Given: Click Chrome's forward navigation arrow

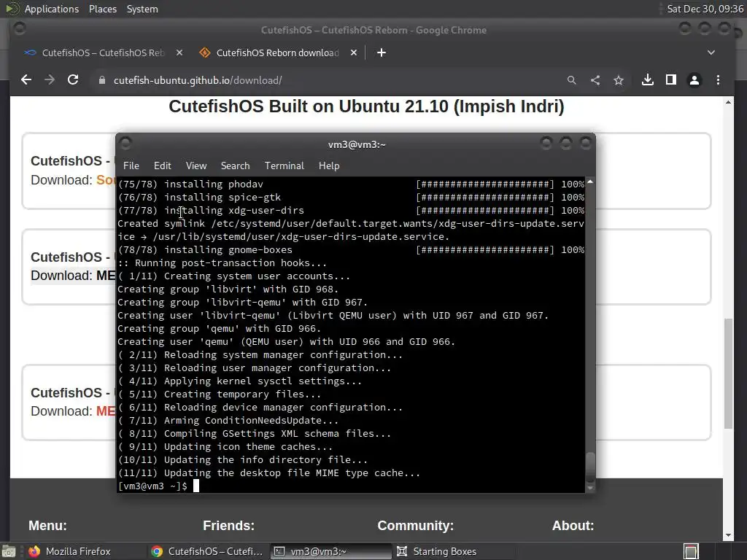Looking at the screenshot, I should [50, 80].
